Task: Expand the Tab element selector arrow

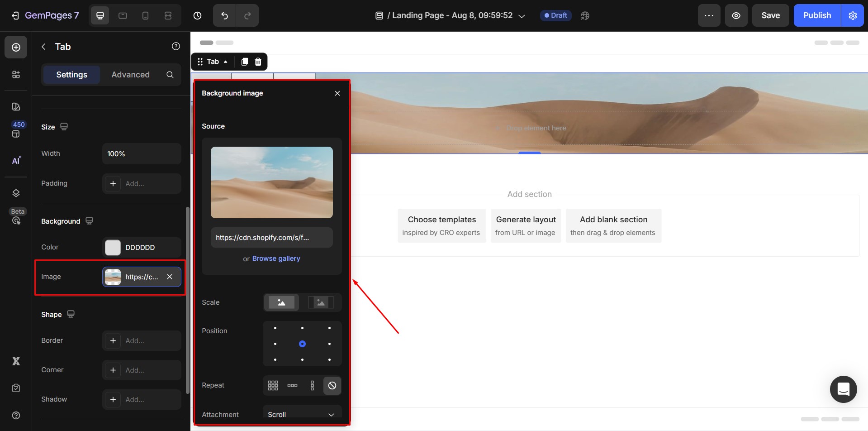Action: coord(226,62)
